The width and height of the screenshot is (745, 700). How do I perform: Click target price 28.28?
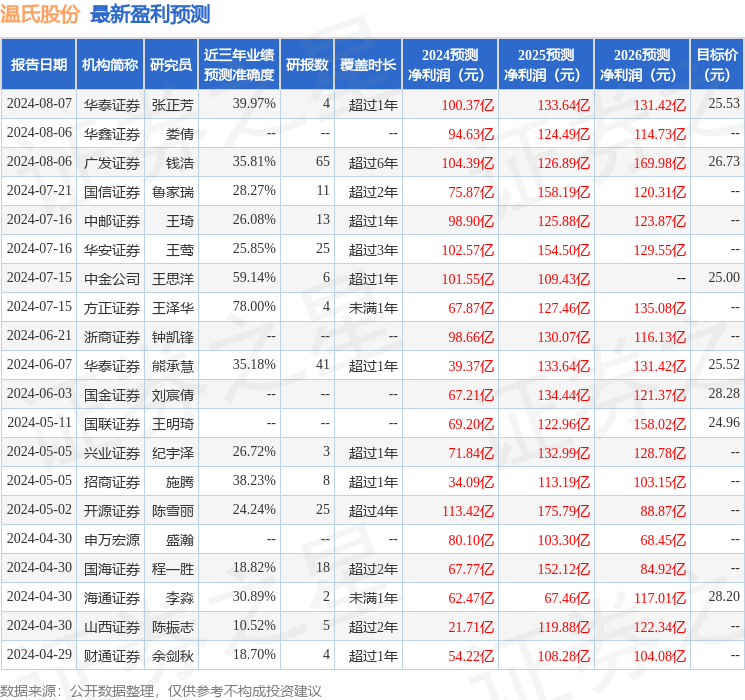(x=724, y=393)
